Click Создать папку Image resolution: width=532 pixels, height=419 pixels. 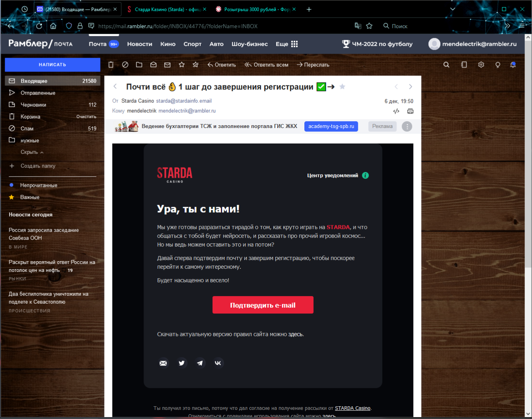coord(32,166)
